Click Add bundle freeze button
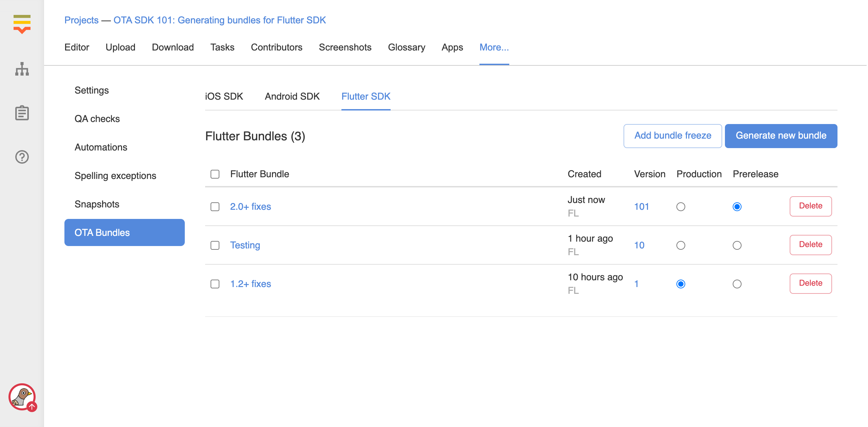Image resolution: width=868 pixels, height=427 pixels. pyautogui.click(x=672, y=136)
